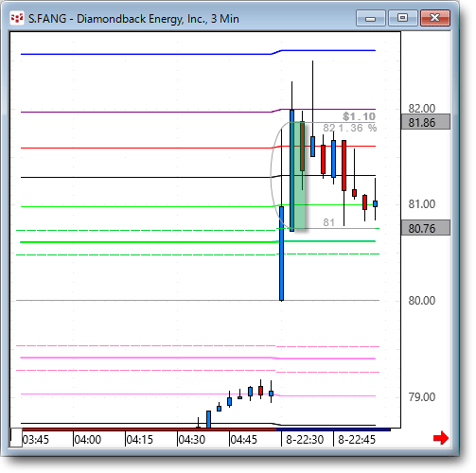The width and height of the screenshot is (476, 473).
Task: Minimize the S.FANG chart window
Action: (370, 18)
